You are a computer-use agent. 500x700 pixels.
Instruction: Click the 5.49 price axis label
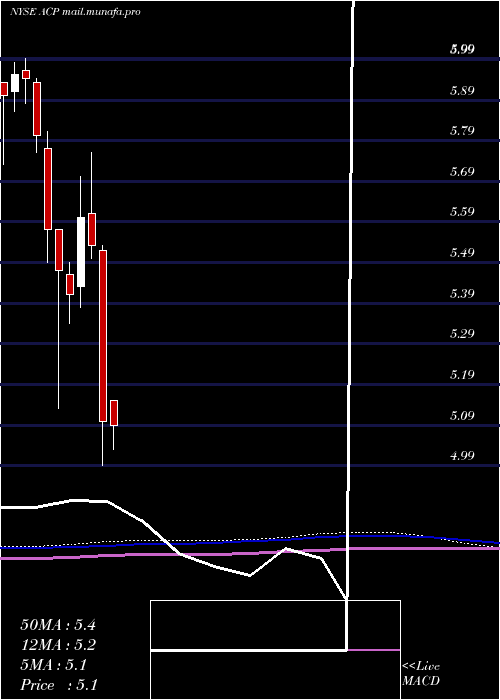tap(461, 253)
